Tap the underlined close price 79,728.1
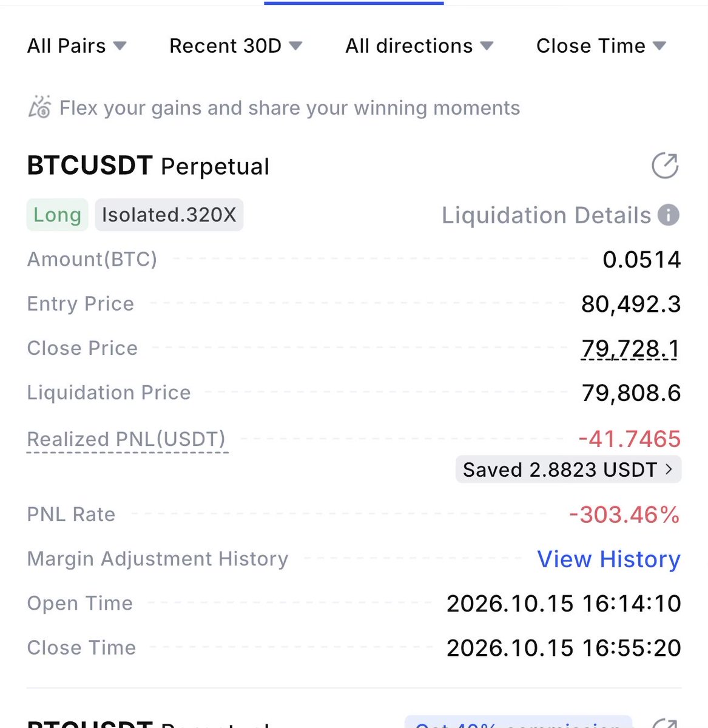This screenshot has width=708, height=728. [630, 348]
